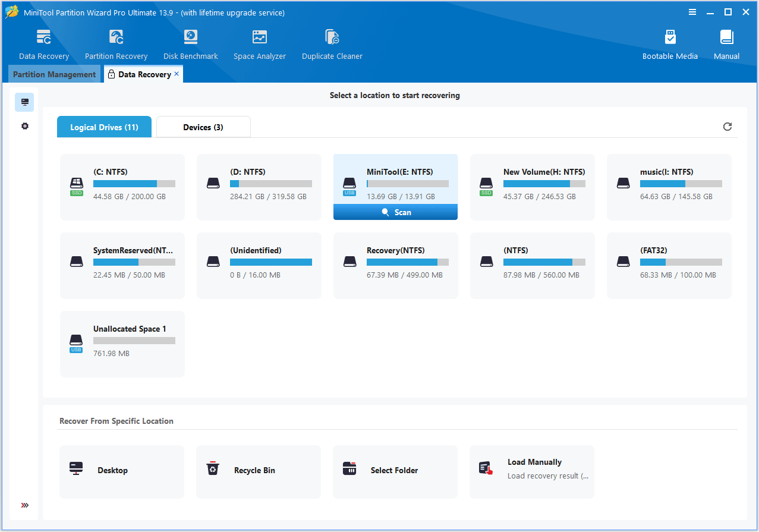The image size is (759, 532).
Task: Click the "(Unidentified)" label
Action: [x=256, y=250]
